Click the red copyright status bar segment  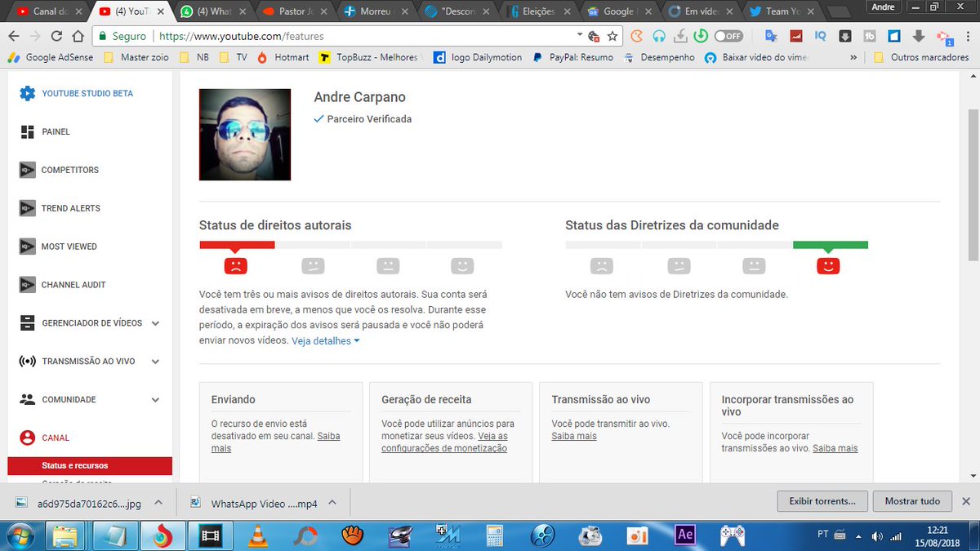tap(237, 245)
